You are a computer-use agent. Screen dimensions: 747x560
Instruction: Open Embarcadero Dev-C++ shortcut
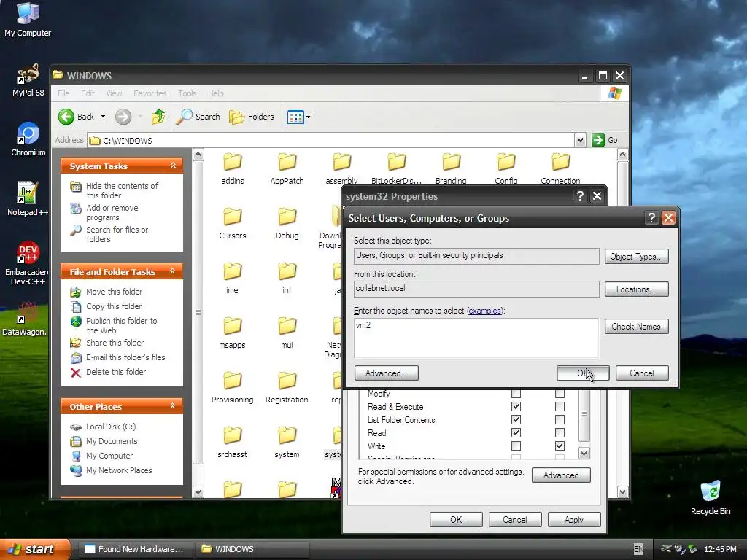pos(28,263)
